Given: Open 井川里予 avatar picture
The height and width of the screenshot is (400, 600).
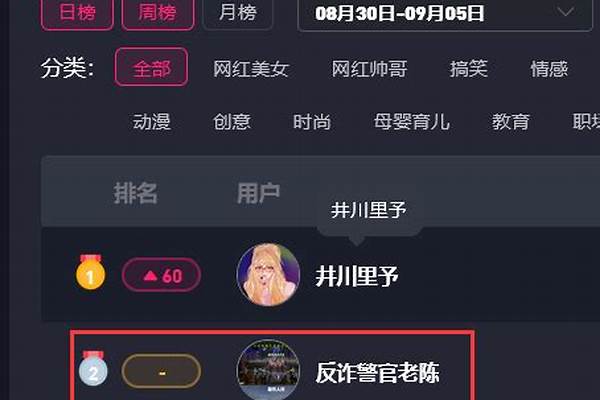Looking at the screenshot, I should point(268,275).
